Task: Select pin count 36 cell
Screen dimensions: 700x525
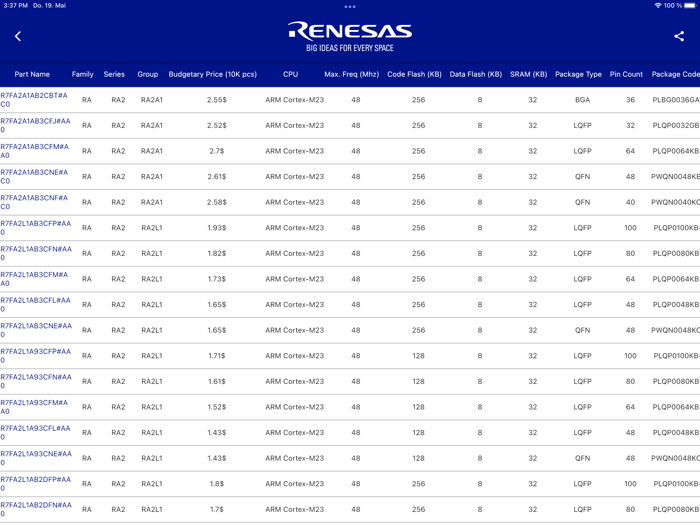Action: point(630,100)
